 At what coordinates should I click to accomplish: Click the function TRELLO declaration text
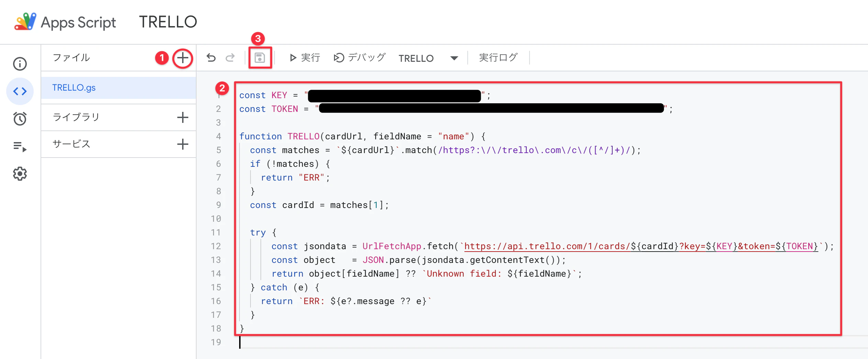[362, 136]
